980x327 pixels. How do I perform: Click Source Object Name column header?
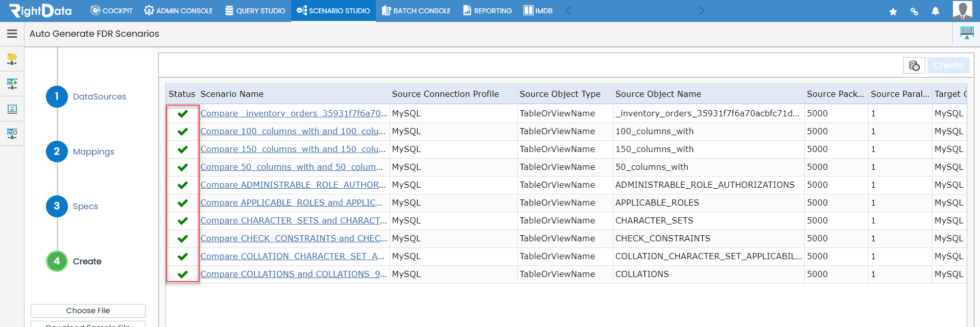click(709, 94)
